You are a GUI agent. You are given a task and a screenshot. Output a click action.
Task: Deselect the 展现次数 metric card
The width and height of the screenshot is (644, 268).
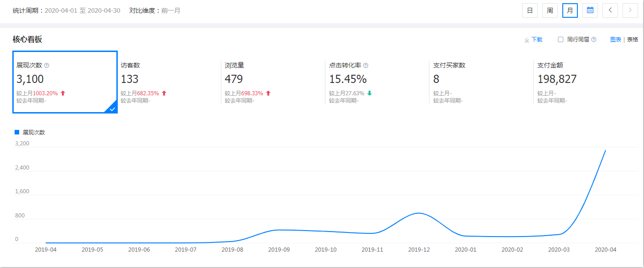[x=65, y=82]
